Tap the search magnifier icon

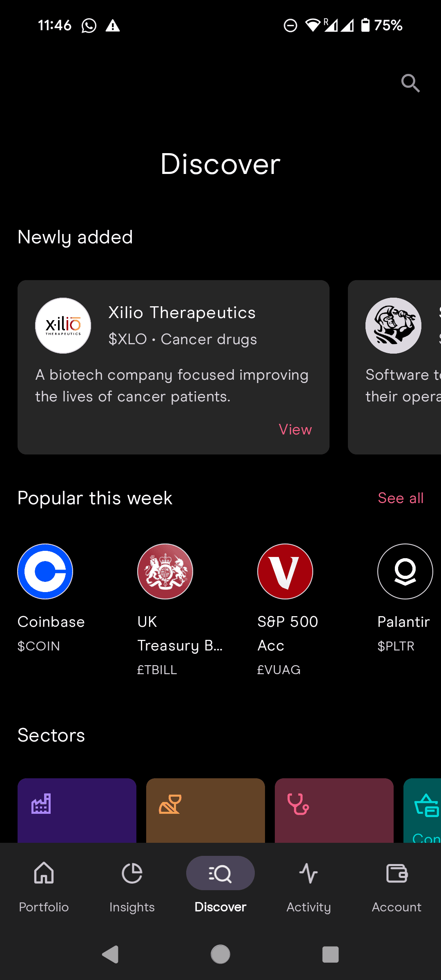pos(410,83)
